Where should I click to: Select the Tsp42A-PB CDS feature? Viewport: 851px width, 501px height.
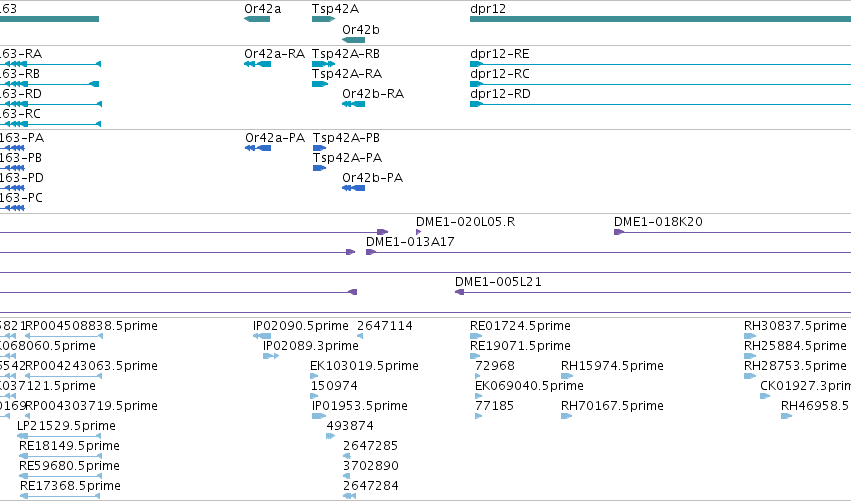pyautogui.click(x=320, y=148)
